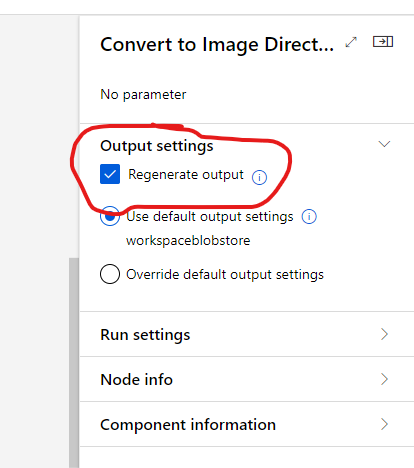Select Override default output settings radio

[110, 274]
